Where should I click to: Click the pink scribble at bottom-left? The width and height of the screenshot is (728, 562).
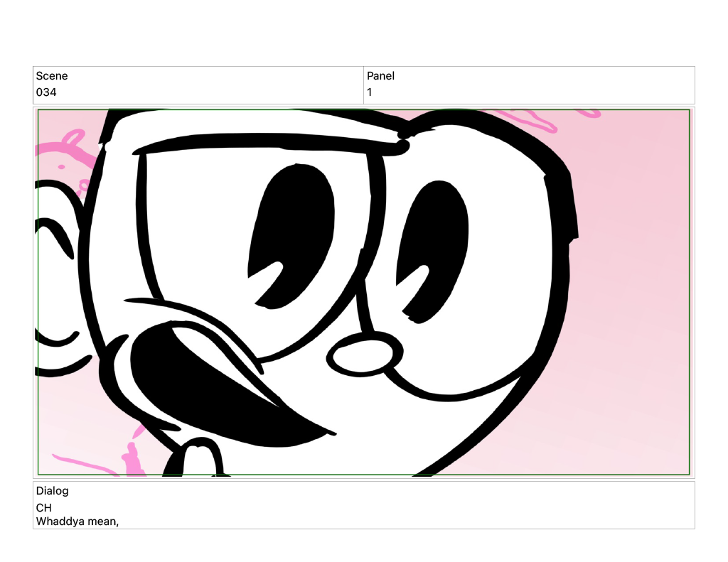pos(132,458)
